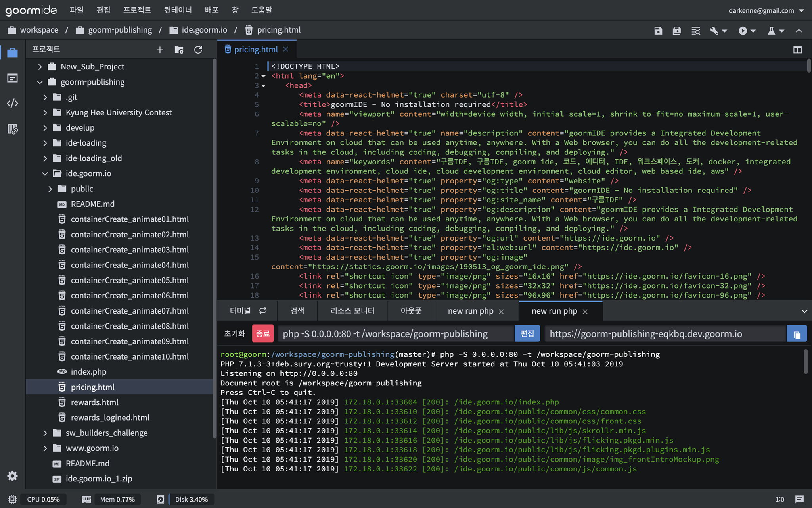Click the php -S command field
Image resolution: width=812 pixels, height=508 pixels.
point(396,334)
